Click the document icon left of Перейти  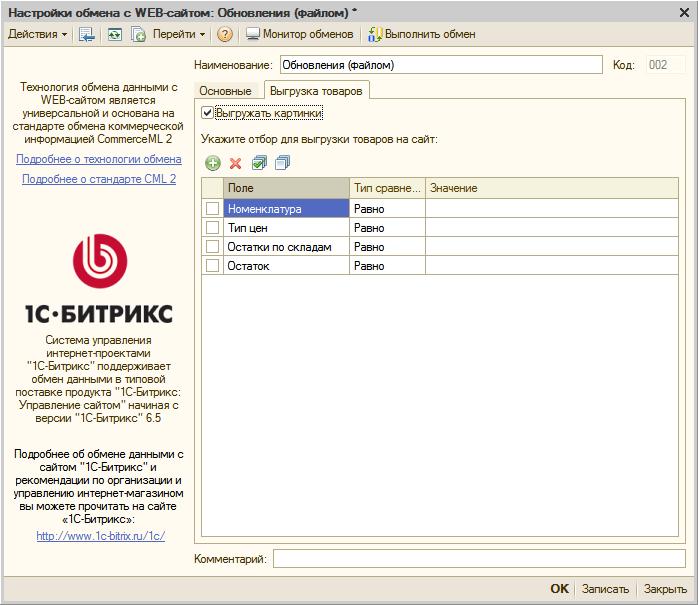139,34
